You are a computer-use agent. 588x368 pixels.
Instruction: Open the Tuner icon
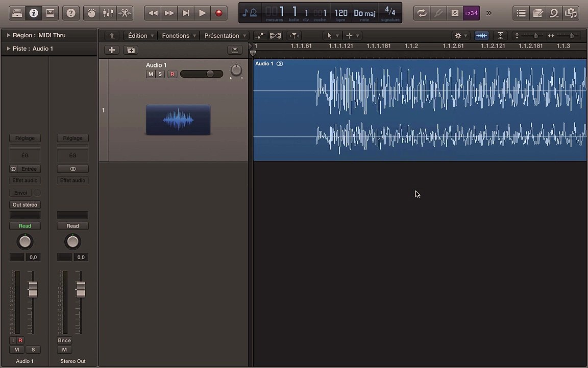(x=438, y=13)
